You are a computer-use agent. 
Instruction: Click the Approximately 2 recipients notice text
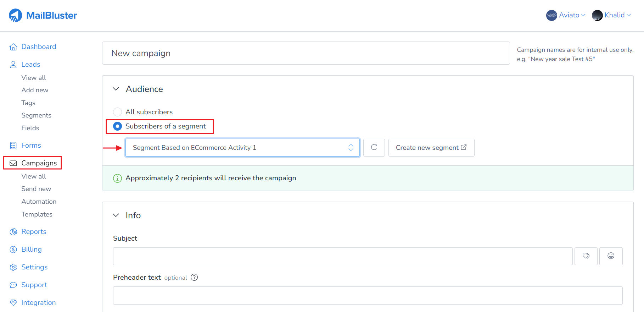point(211,178)
